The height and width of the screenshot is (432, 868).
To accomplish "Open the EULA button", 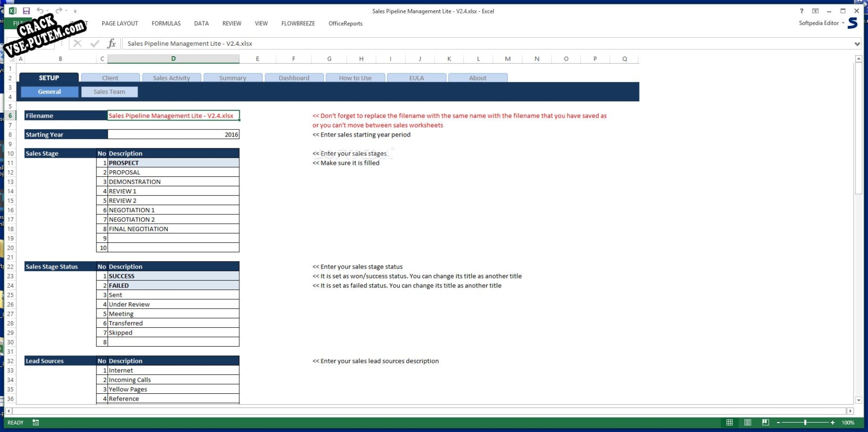I will pos(417,78).
